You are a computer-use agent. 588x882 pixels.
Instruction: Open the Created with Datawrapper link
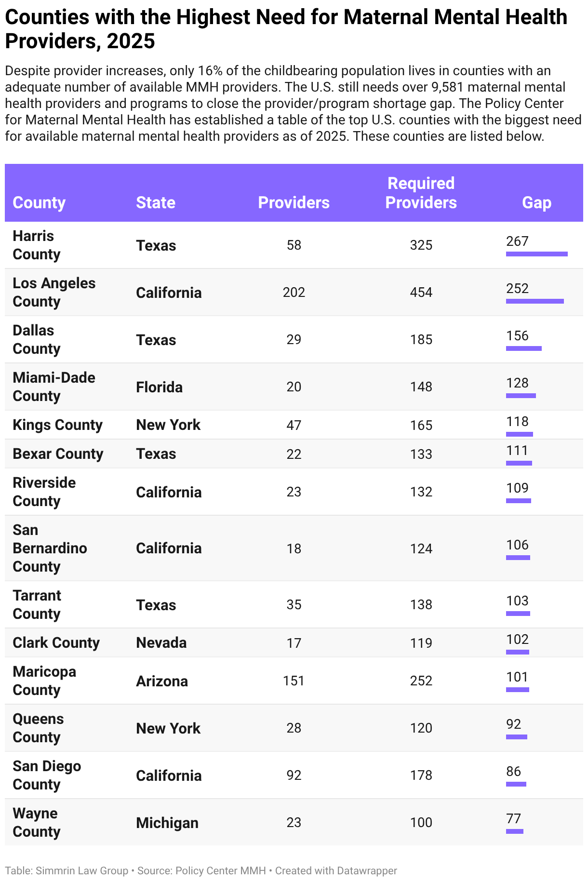click(x=336, y=870)
